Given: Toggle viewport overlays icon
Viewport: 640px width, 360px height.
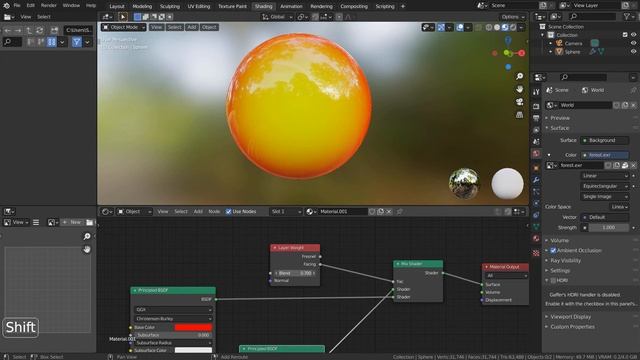Looking at the screenshot, I should pyautogui.click(x=460, y=27).
